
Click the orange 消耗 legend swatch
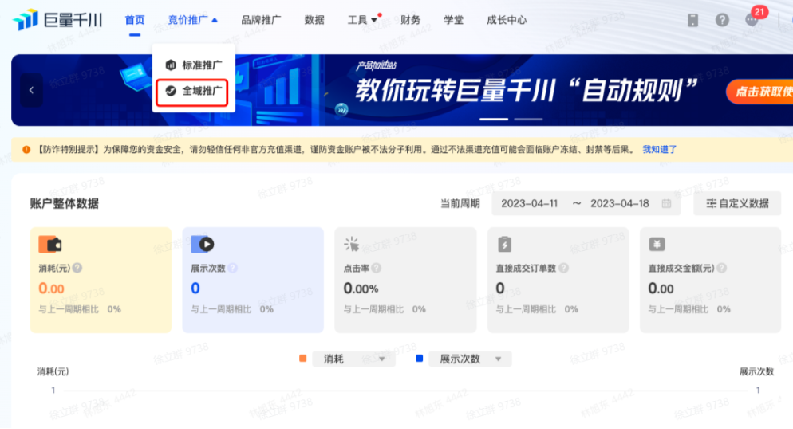coord(302,358)
